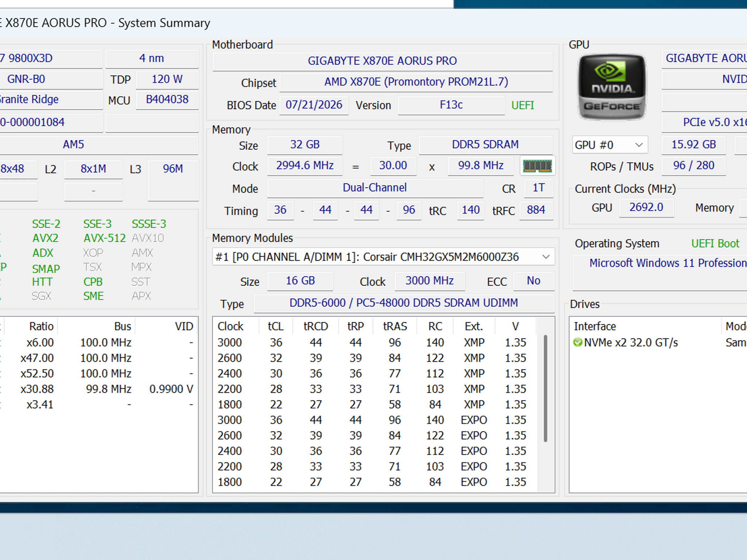Click the TDP 120 W value

(x=167, y=79)
